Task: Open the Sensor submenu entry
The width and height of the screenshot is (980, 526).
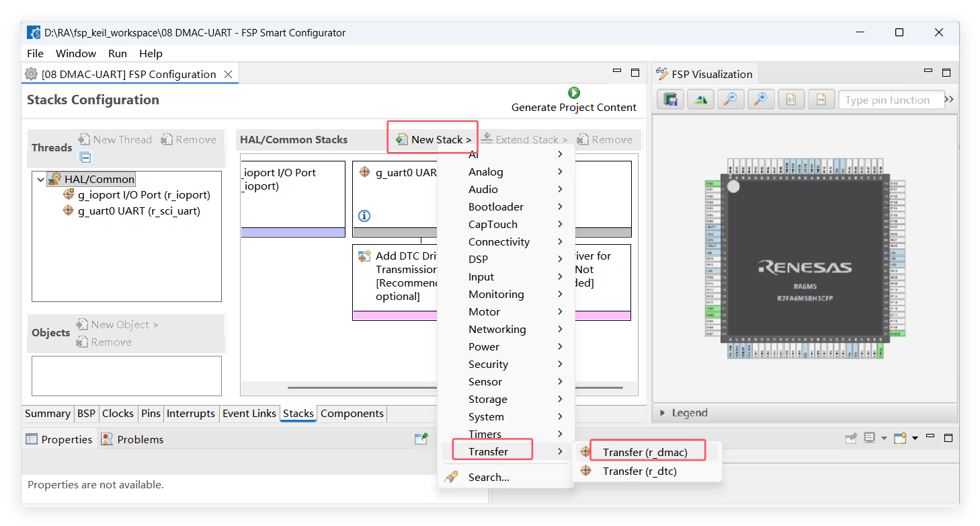Action: (x=505, y=381)
